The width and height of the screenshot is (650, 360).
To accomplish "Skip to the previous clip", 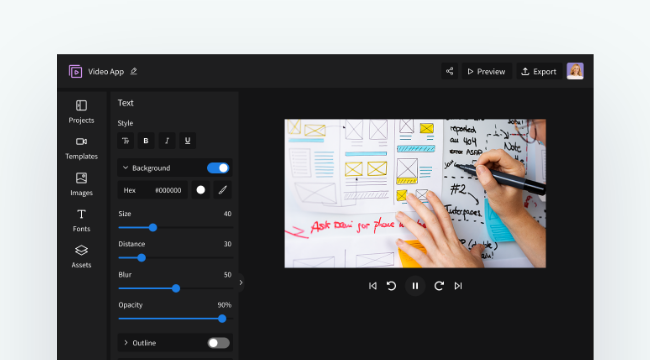I will [373, 286].
